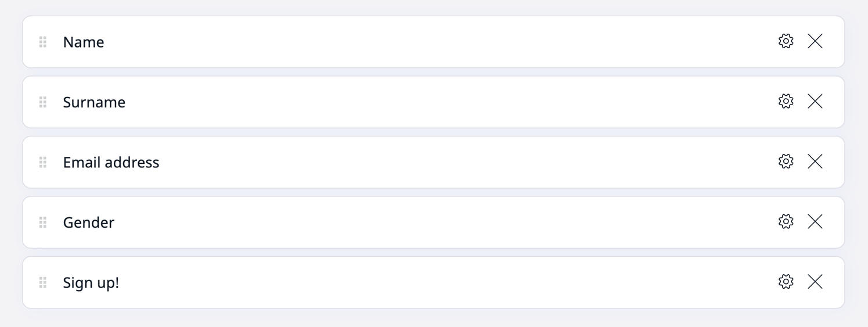Select the Gender field label
This screenshot has width=868, height=327.
89,222
